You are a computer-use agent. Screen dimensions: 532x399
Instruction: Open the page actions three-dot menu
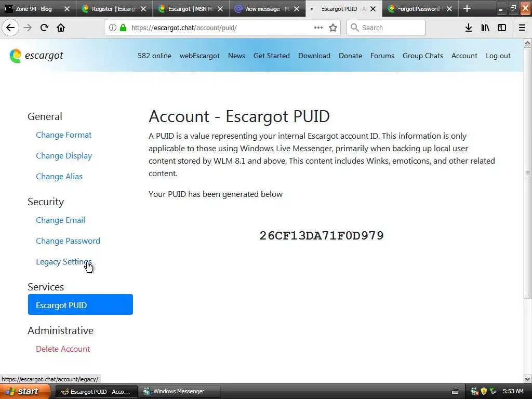(x=318, y=28)
